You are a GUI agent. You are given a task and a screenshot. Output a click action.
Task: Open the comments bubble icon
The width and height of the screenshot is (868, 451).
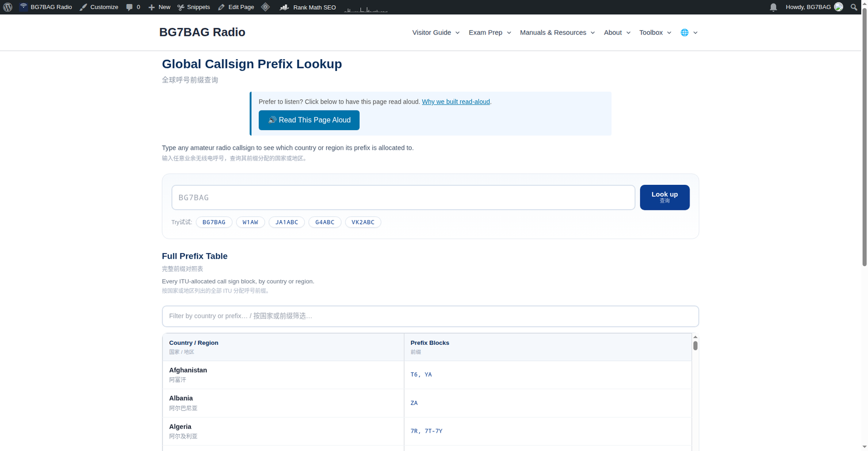[x=129, y=7]
